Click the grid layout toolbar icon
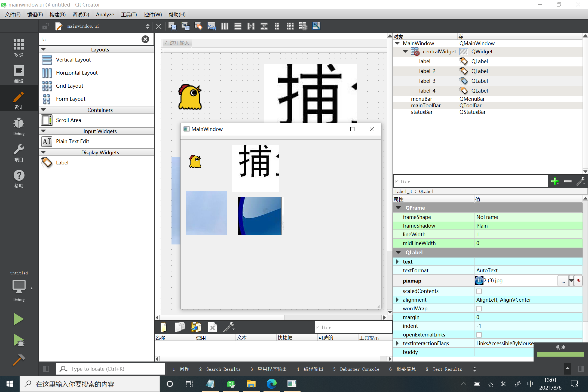 (x=290, y=26)
